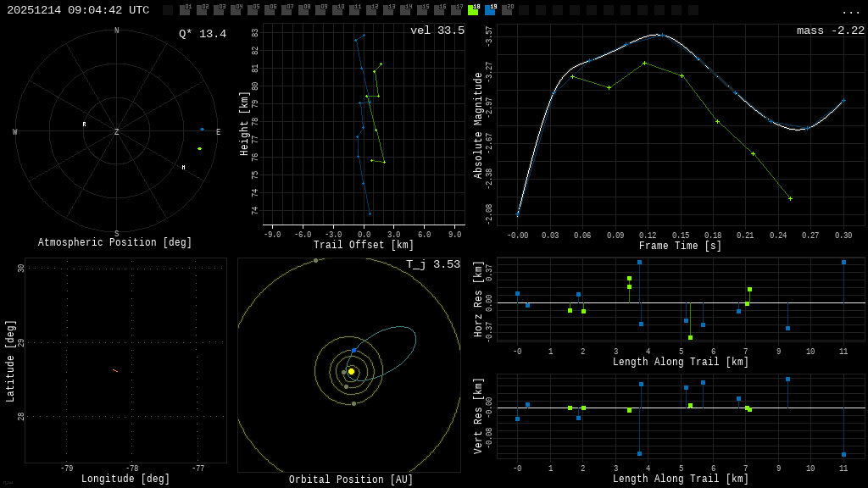Click station box labeled 20
Image resolution: width=868 pixels, height=488 pixels.
click(x=507, y=10)
